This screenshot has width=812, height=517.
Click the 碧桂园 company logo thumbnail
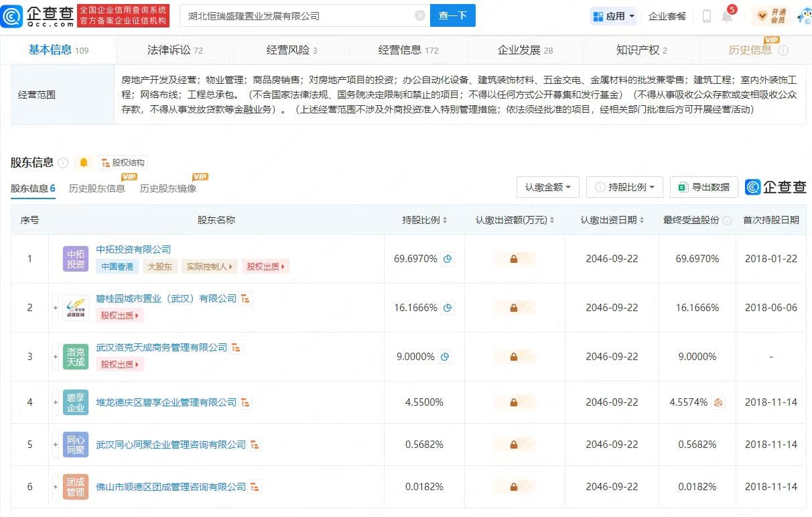click(76, 308)
